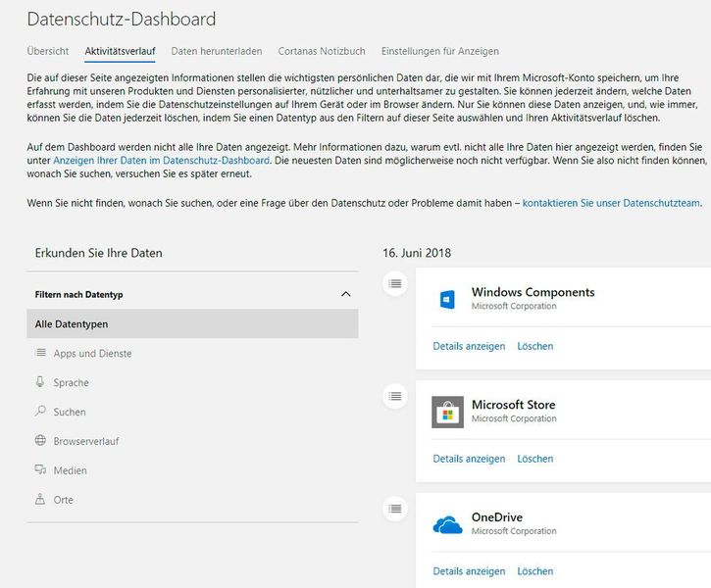
Task: Click the microphone icon next to Sprache
Action: click(x=40, y=382)
